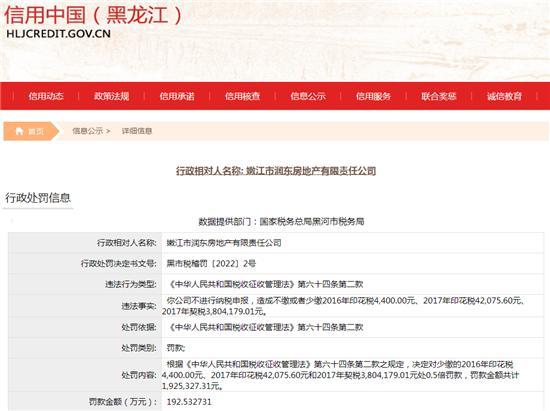Click data provider text 国家税务总局黑河市税务局
550x411 pixels.
(312, 221)
